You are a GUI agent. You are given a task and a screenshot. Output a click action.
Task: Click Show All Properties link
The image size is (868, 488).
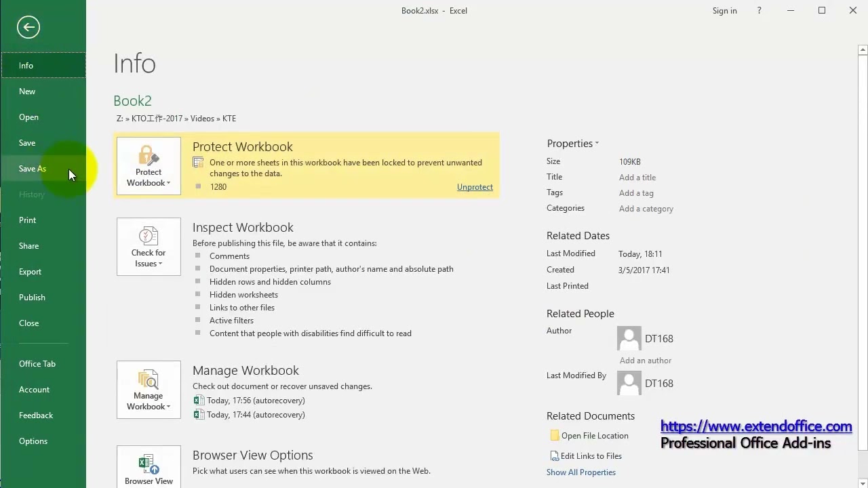pyautogui.click(x=581, y=472)
